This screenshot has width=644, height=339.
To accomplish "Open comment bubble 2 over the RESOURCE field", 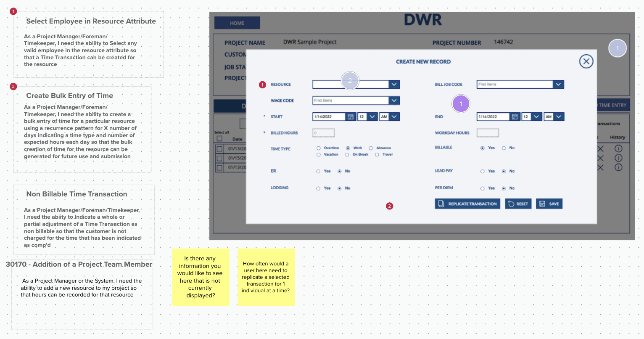I will click(350, 80).
